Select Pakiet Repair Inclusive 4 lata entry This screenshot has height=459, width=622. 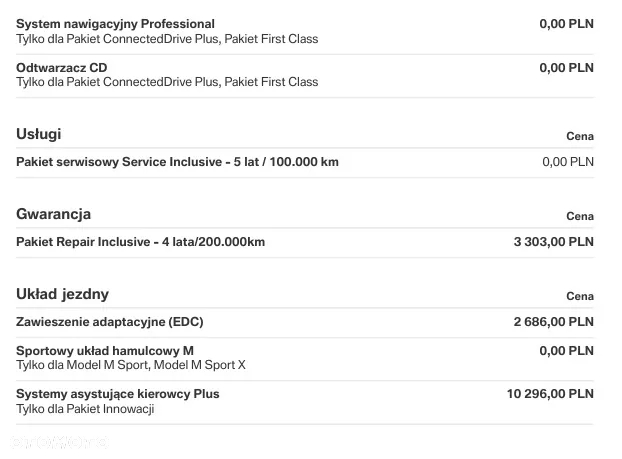pos(305,242)
